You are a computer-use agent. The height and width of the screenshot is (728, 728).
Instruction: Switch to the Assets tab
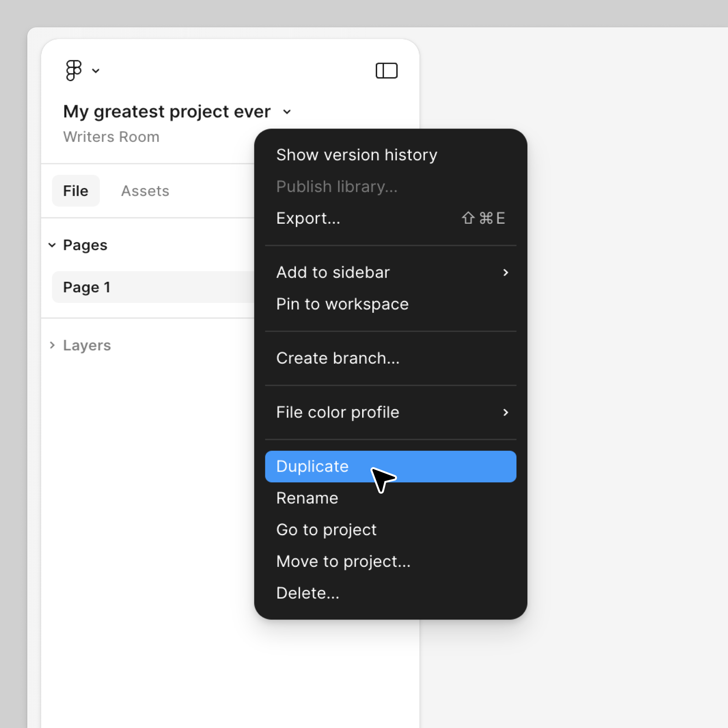(x=145, y=191)
